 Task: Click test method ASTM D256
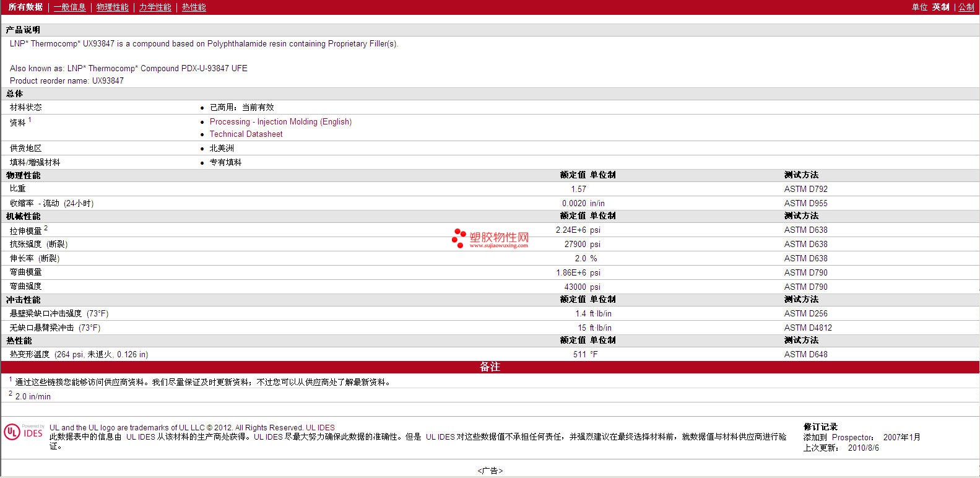pyautogui.click(x=805, y=314)
